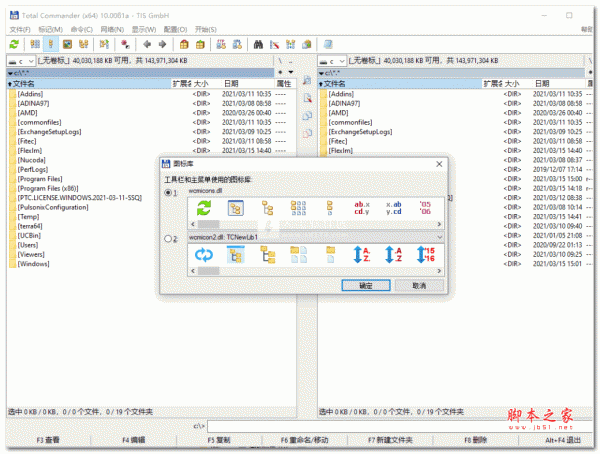Viewport: 600px width, 454px height.
Task: Click the green refresh toolbar icon
Action: coord(14,44)
